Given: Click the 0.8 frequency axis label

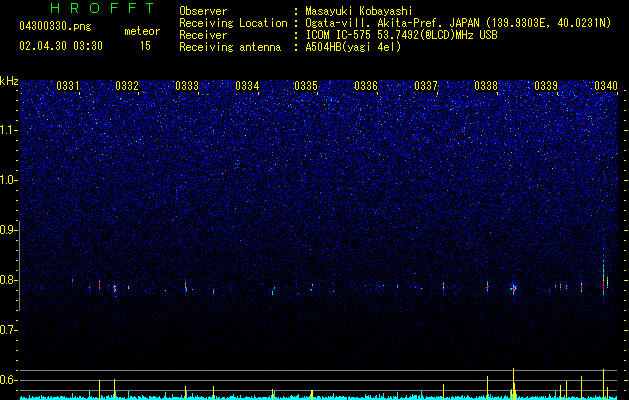Looking at the screenshot, I should (8, 280).
